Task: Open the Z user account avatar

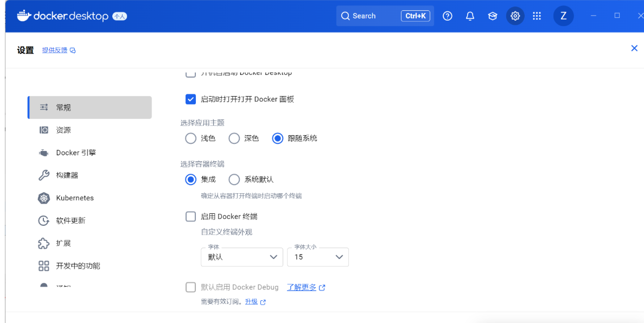Action: click(564, 16)
